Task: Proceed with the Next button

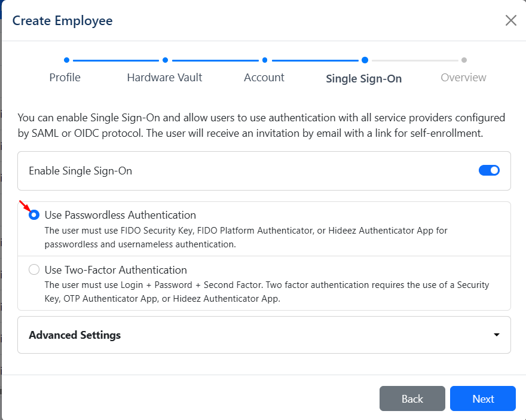Action: click(482, 398)
